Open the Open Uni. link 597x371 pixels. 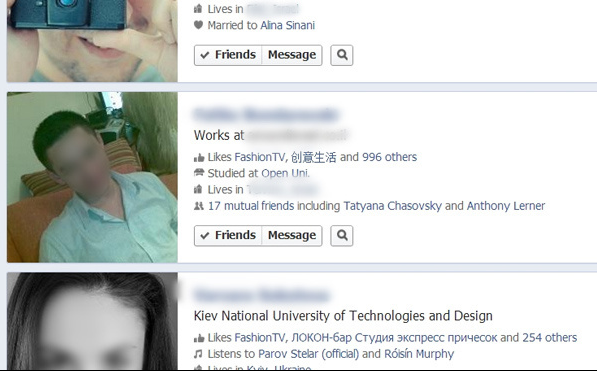(285, 173)
